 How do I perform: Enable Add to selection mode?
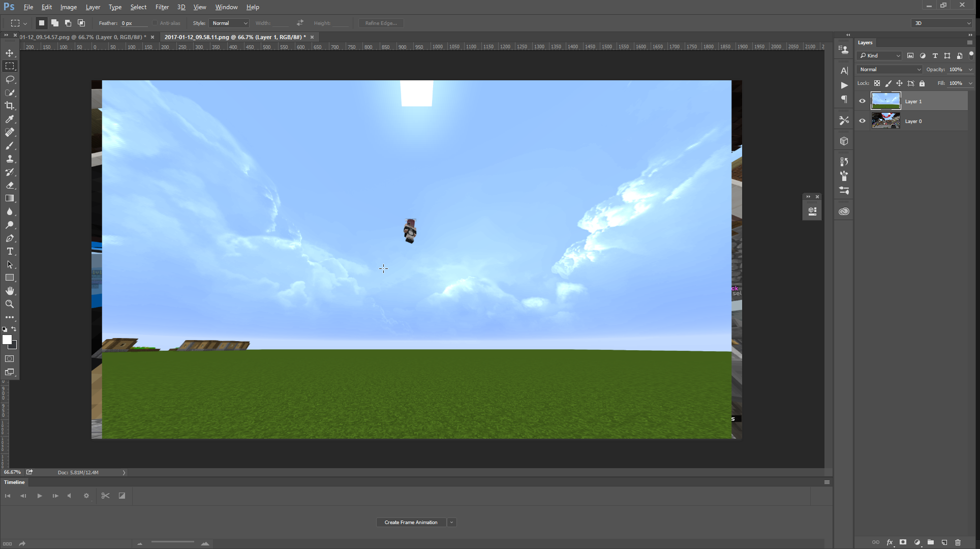(55, 23)
